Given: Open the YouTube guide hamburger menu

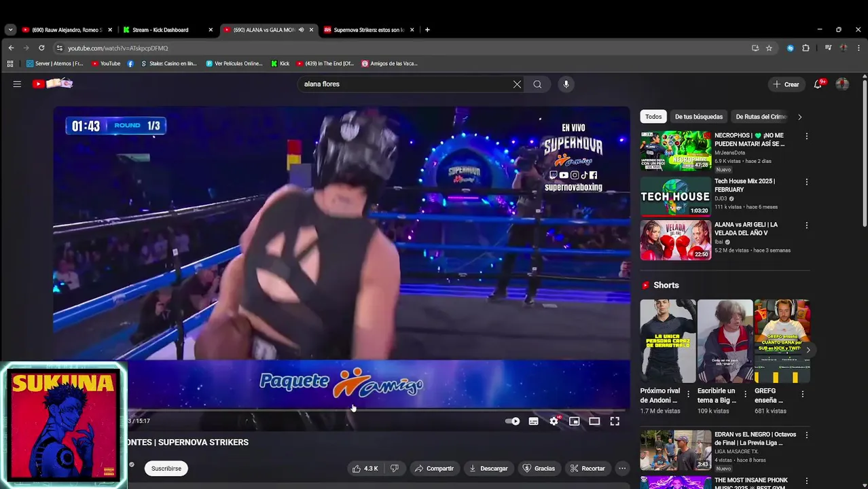Looking at the screenshot, I should pos(17,84).
